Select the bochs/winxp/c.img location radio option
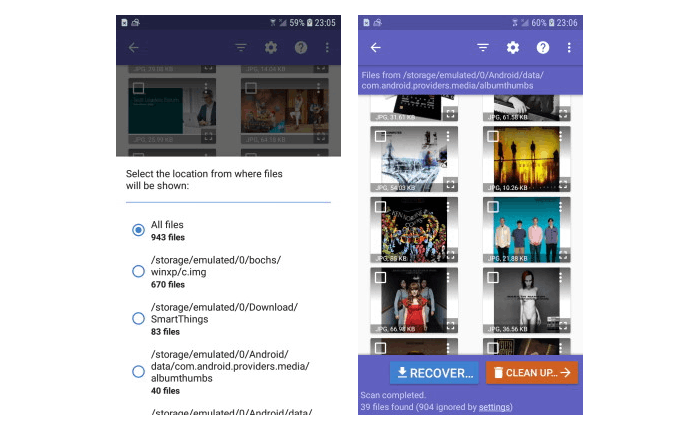Viewport: 684px width, 432px height. click(138, 271)
